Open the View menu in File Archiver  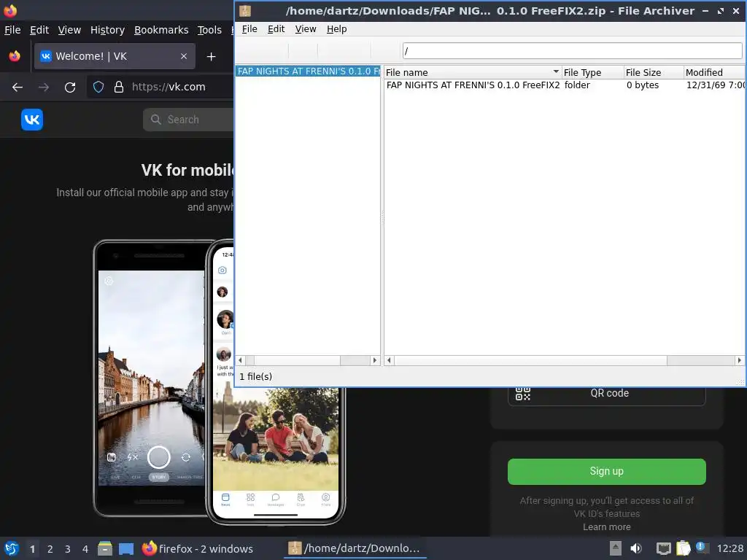click(x=306, y=29)
